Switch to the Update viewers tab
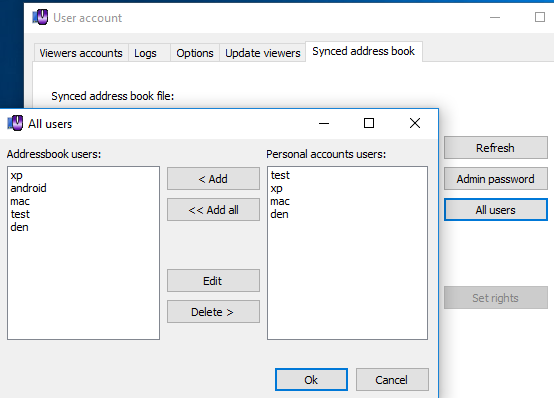 [x=263, y=53]
